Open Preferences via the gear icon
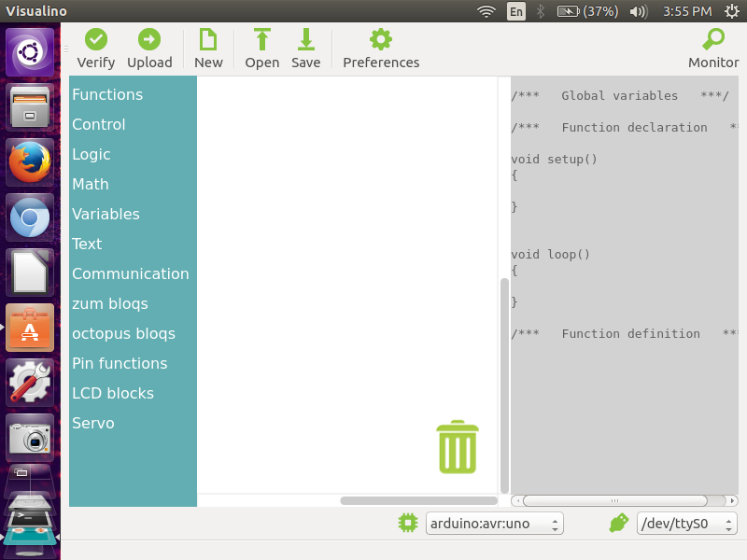The image size is (747, 560). pos(381,39)
